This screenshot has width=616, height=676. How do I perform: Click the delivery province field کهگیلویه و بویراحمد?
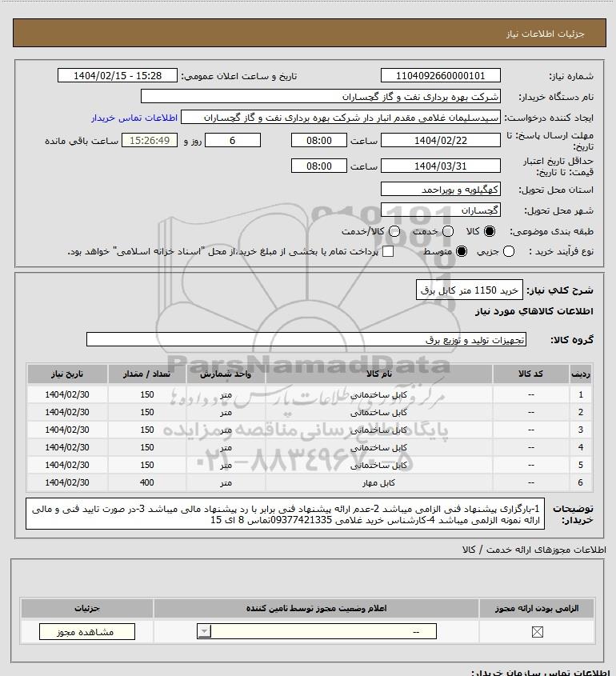coord(441,190)
